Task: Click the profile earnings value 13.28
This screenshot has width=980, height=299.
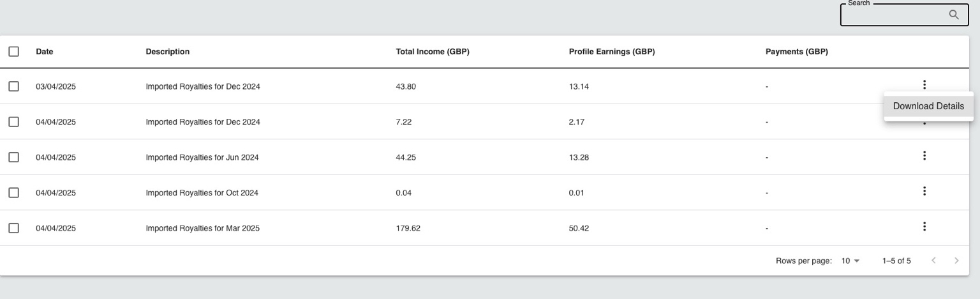Action: [x=579, y=157]
